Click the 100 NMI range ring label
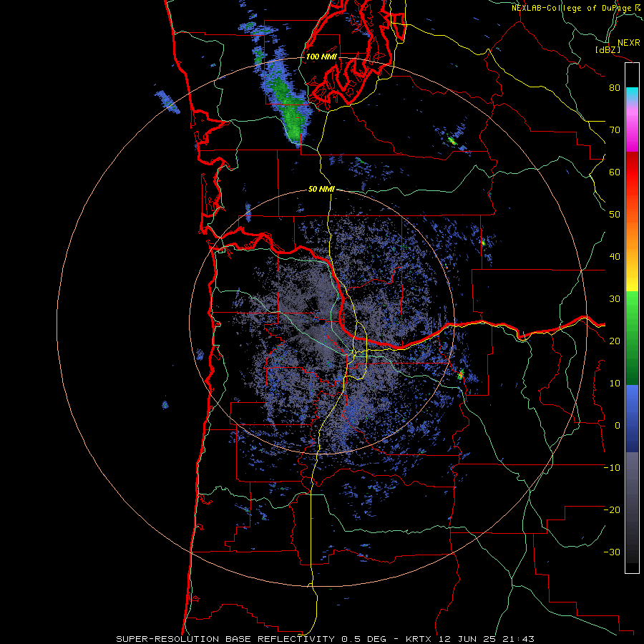This screenshot has width=644, height=644. pos(321,57)
